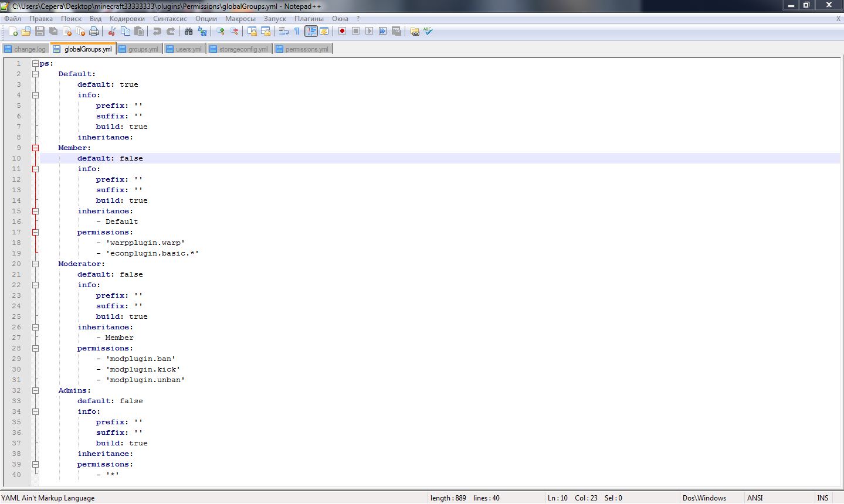Open the Кодировки menu
This screenshot has width=844, height=504.
[x=127, y=19]
